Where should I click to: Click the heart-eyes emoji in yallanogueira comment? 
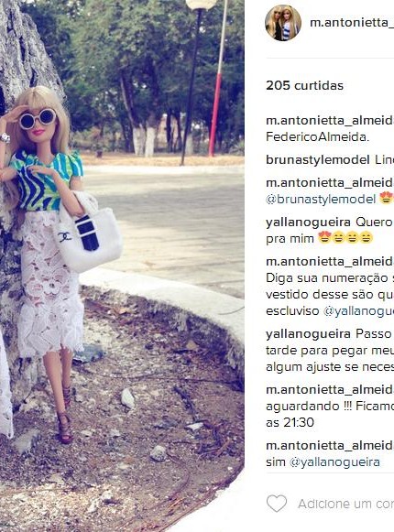coord(325,238)
